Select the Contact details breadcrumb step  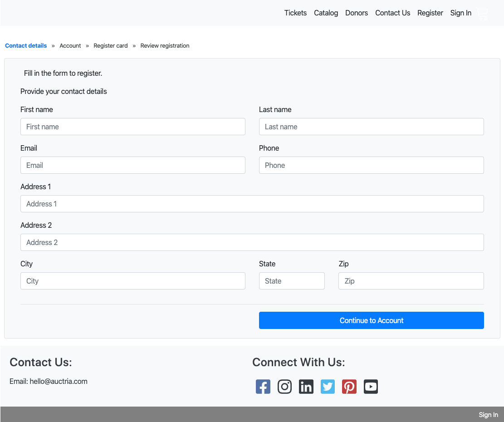(x=26, y=46)
